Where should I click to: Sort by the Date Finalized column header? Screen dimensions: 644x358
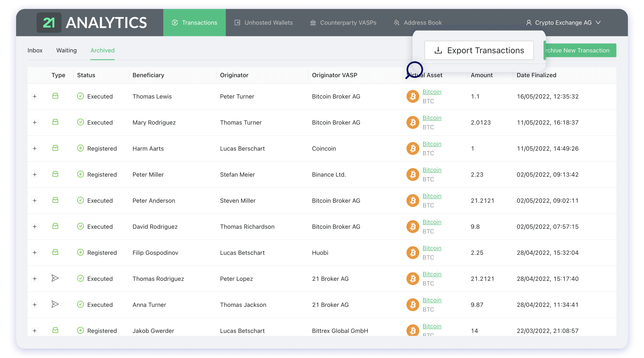coord(536,75)
